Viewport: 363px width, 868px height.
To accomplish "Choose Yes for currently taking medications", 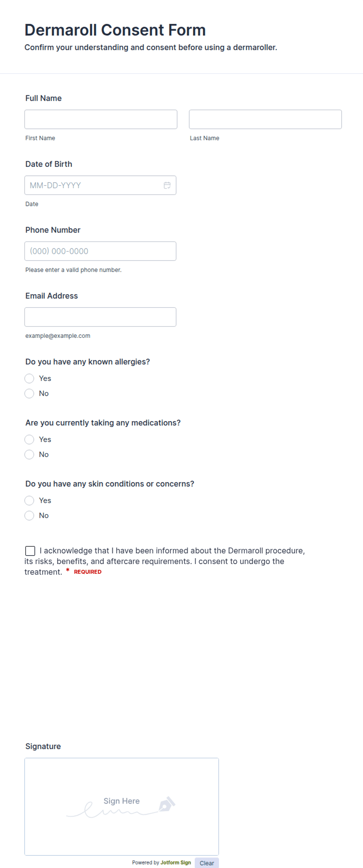I will click(x=29, y=439).
